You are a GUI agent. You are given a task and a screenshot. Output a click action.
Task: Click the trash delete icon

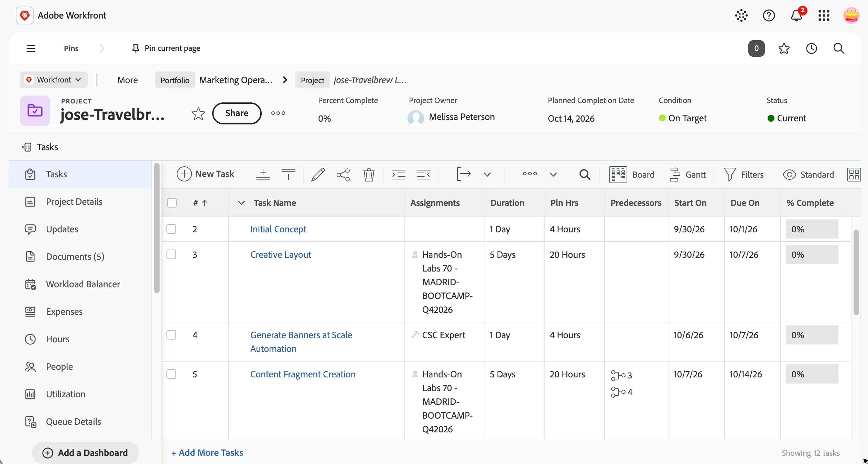pyautogui.click(x=369, y=174)
